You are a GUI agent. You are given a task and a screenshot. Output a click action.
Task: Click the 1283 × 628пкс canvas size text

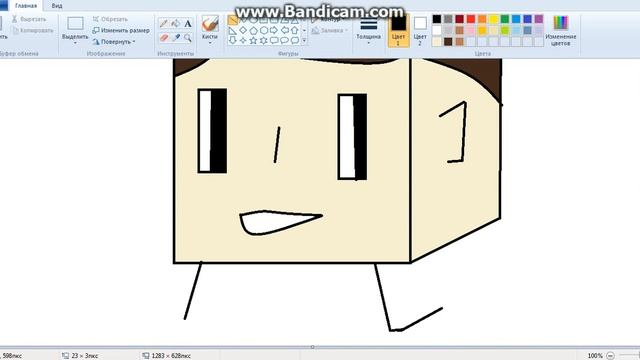pyautogui.click(x=171, y=356)
